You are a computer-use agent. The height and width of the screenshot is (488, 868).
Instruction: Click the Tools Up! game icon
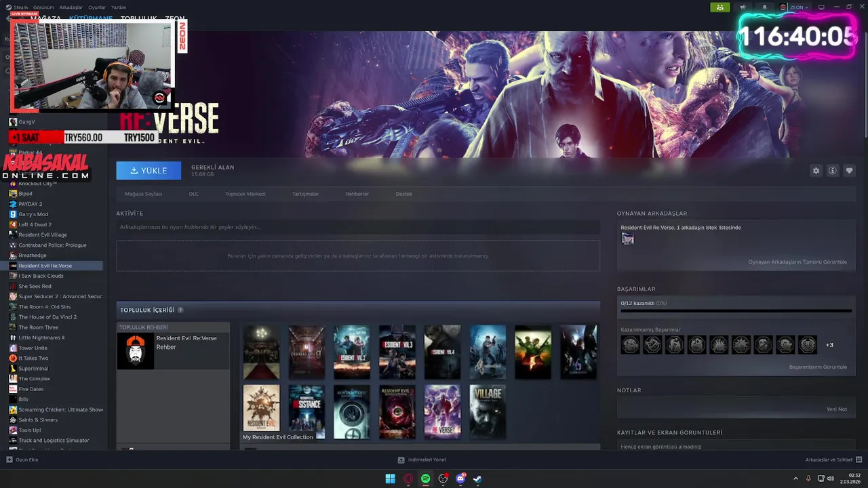pyautogui.click(x=13, y=430)
